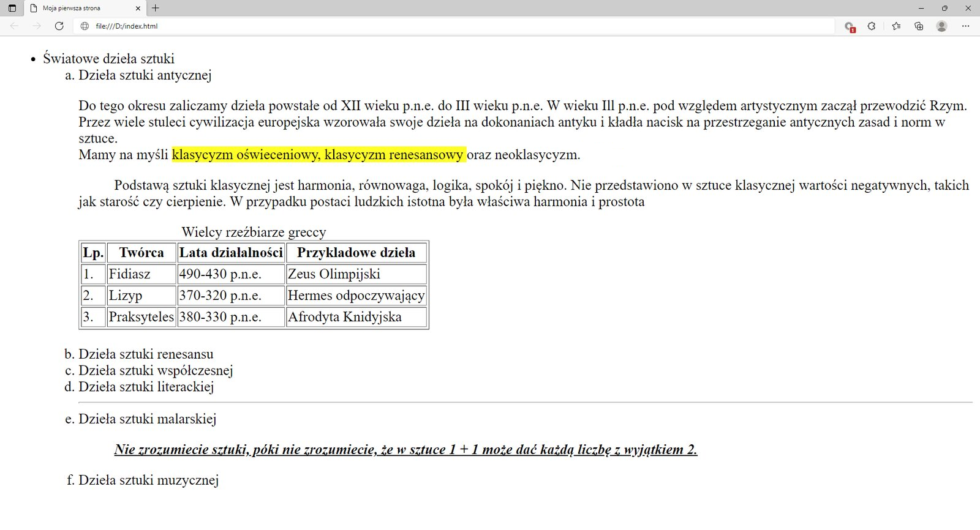Click list item 'Dzieła sztuki renesansu'
This screenshot has width=980, height=530.
(146, 354)
